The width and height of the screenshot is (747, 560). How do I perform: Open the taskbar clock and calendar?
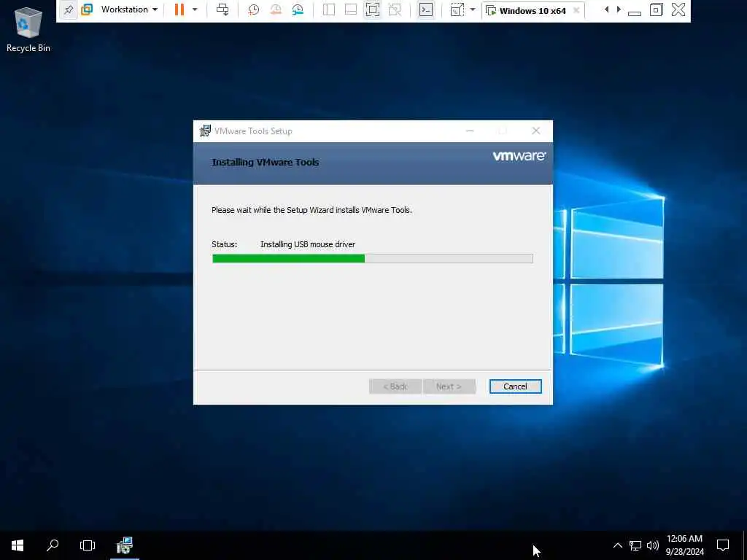[x=684, y=545]
